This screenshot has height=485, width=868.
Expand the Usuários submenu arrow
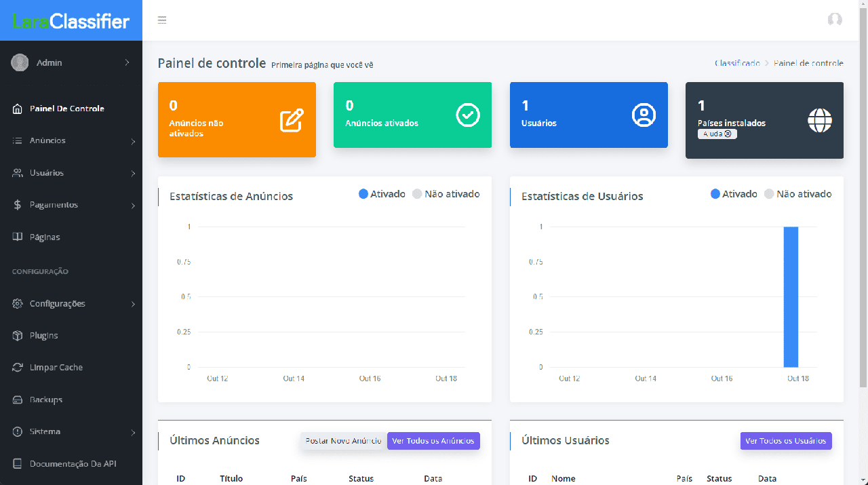tap(133, 174)
